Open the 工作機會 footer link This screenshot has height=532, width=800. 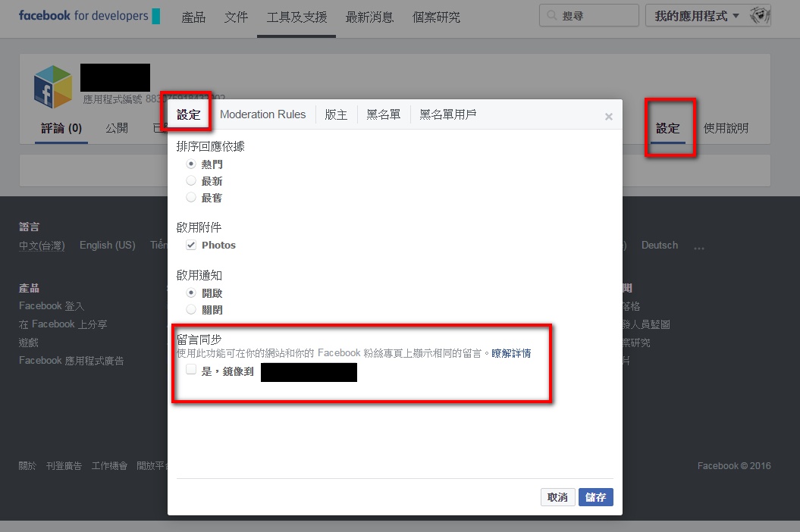click(109, 466)
